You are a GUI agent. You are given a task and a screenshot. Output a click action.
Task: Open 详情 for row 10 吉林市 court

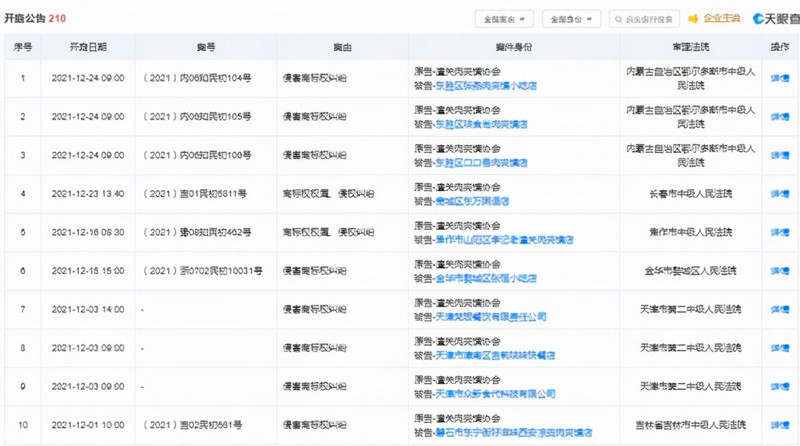pos(780,425)
